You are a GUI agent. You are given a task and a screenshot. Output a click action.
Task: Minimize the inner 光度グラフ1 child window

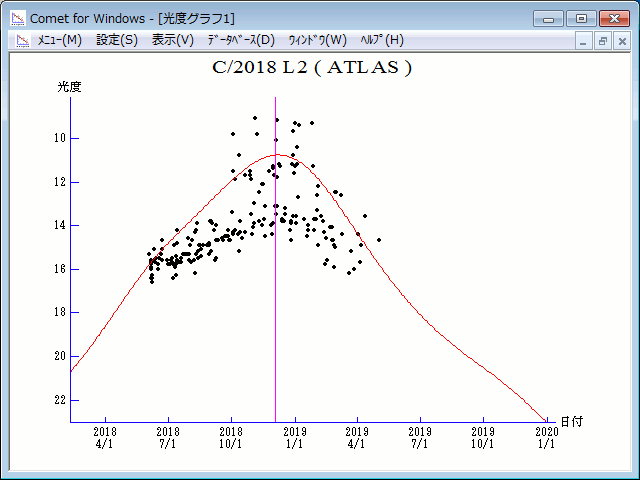pos(585,41)
